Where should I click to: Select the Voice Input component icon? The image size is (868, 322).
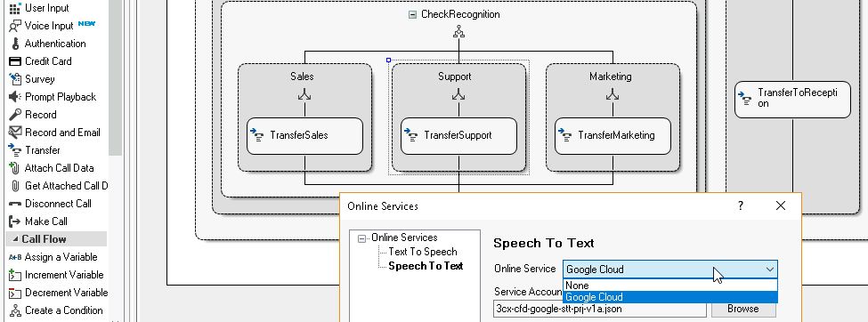click(15, 26)
